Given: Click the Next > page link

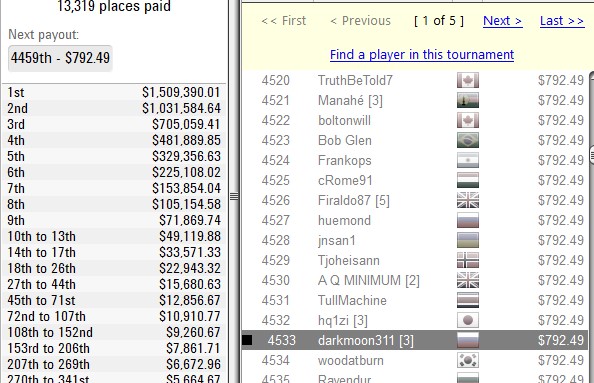Looking at the screenshot, I should point(503,21).
